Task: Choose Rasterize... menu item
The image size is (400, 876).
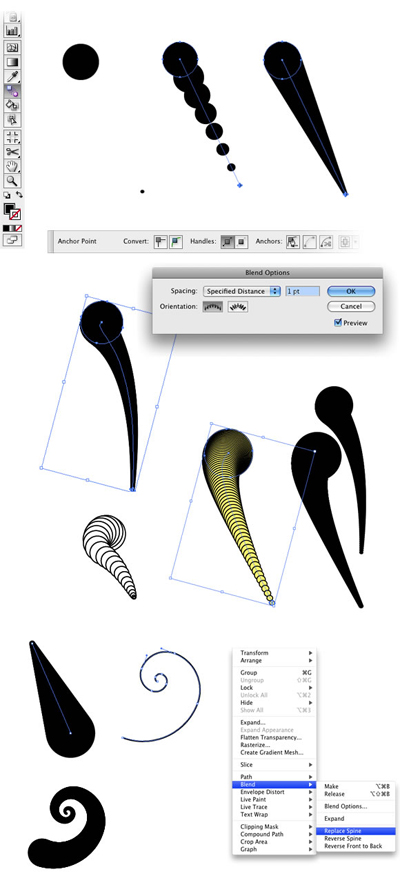Action: click(274, 745)
